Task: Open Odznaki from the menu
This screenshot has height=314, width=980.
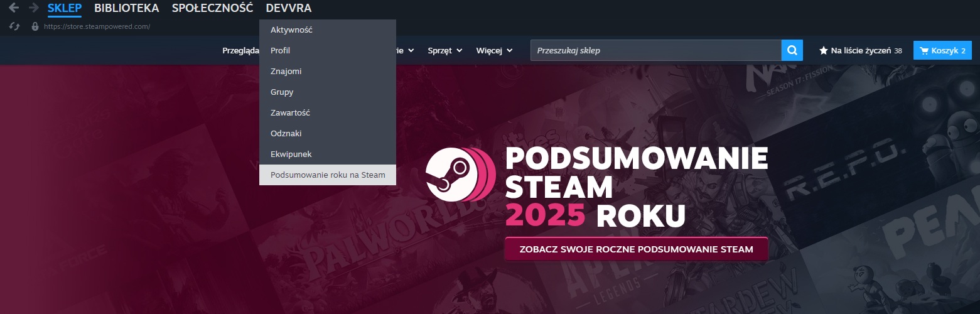Action: click(x=286, y=133)
